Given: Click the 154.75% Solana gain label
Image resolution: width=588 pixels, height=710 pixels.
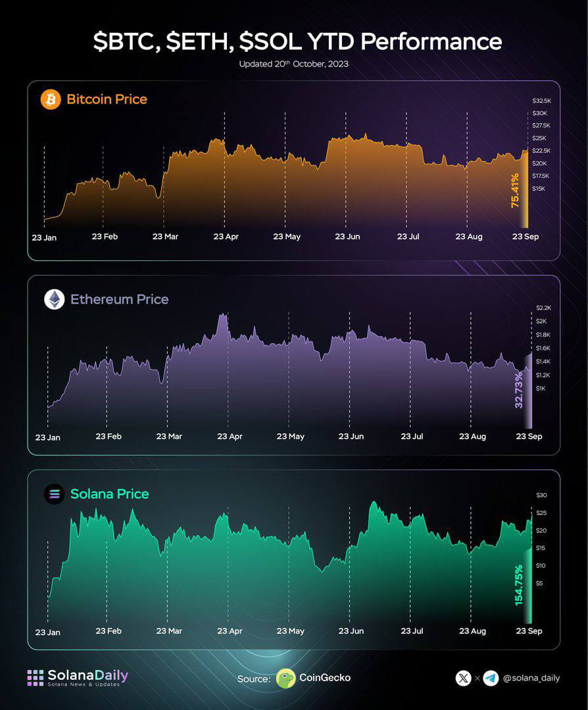Looking at the screenshot, I should point(519,585).
